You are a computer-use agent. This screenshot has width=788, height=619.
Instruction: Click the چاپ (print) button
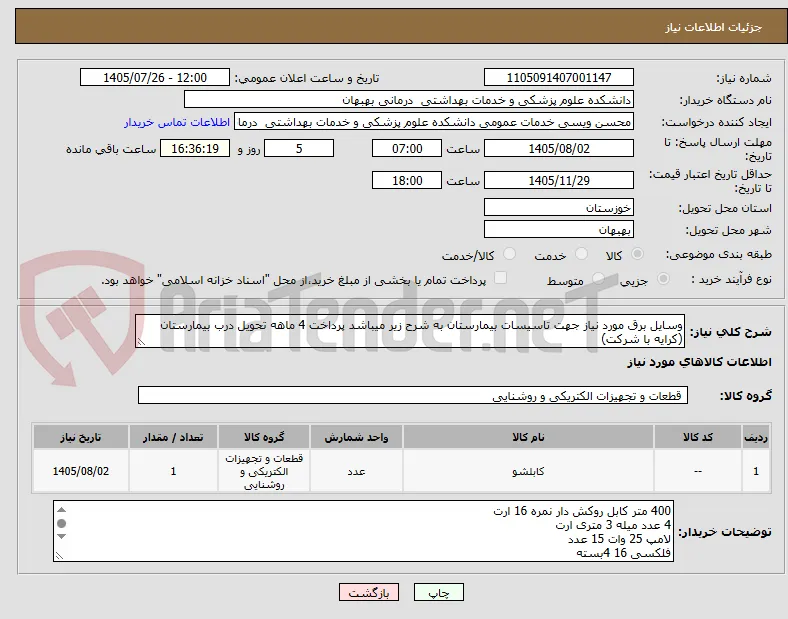[x=438, y=592]
